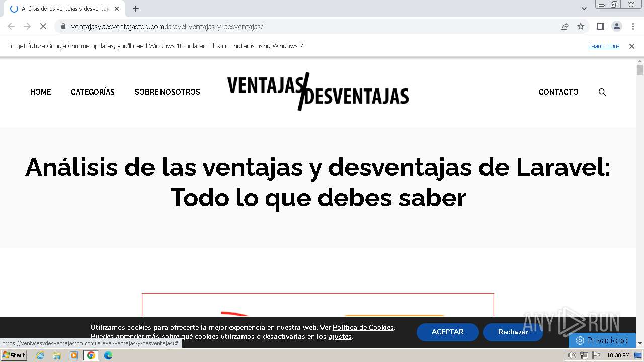Open network status in tray
Screen dimensions: 644x362
click(584, 355)
